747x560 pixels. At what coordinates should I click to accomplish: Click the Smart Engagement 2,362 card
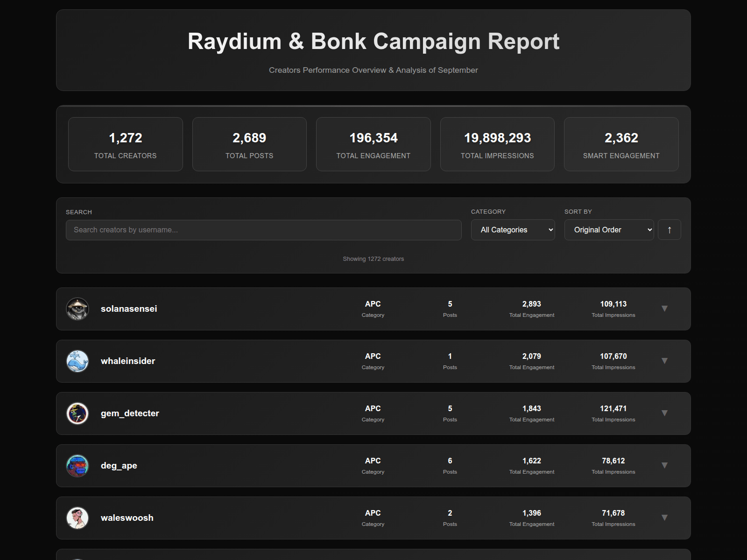621,144
